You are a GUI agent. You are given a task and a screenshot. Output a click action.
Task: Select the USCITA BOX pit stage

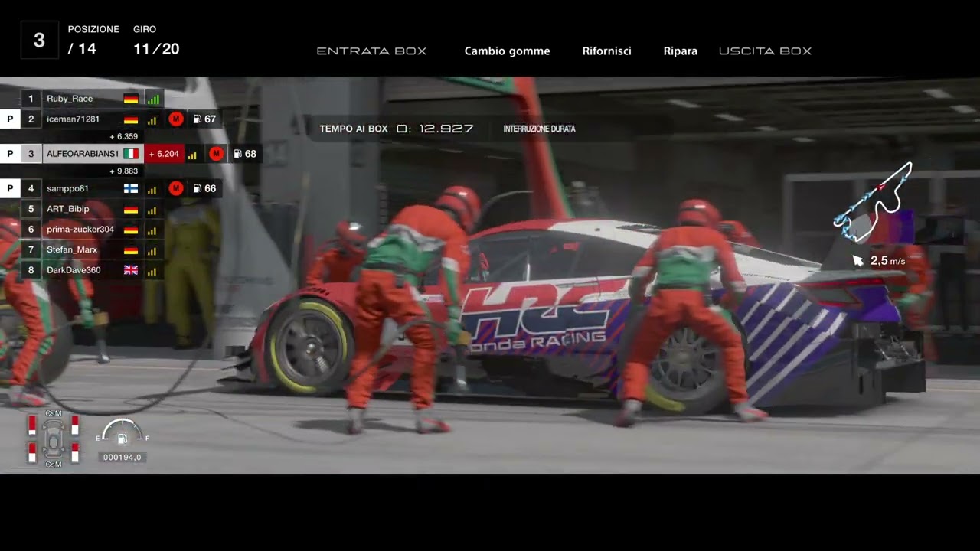point(765,51)
